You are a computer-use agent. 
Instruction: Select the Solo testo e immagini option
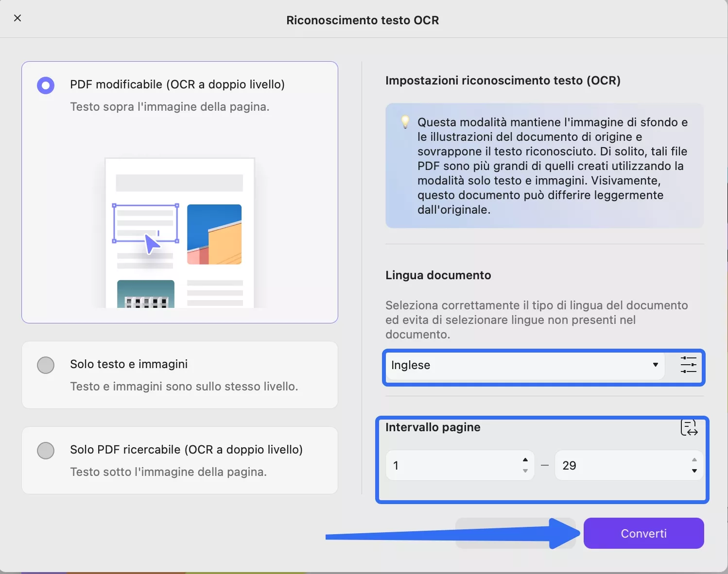pyautogui.click(x=45, y=365)
